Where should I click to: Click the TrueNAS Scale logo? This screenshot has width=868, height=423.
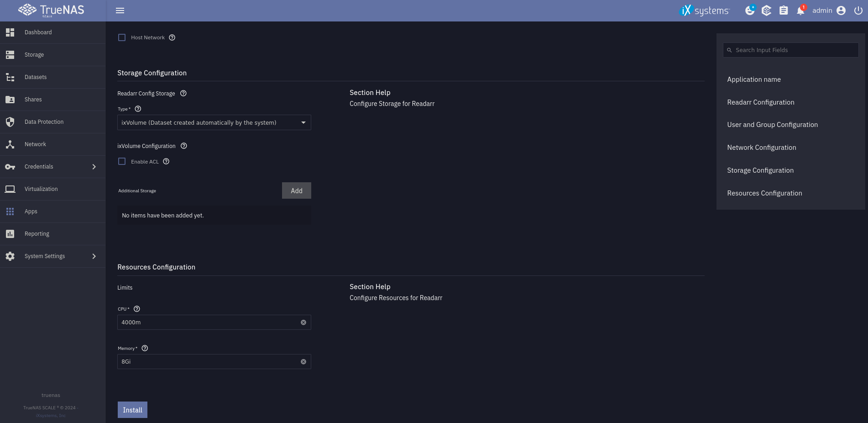(51, 10)
